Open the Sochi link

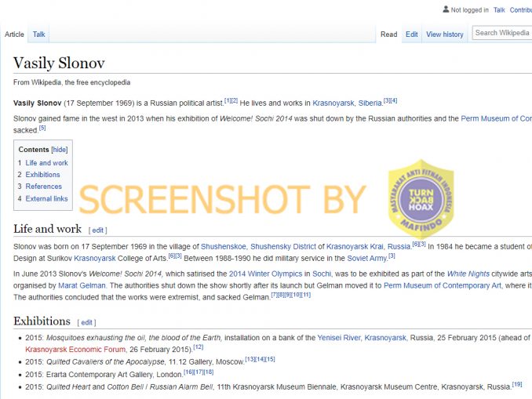(x=321, y=274)
